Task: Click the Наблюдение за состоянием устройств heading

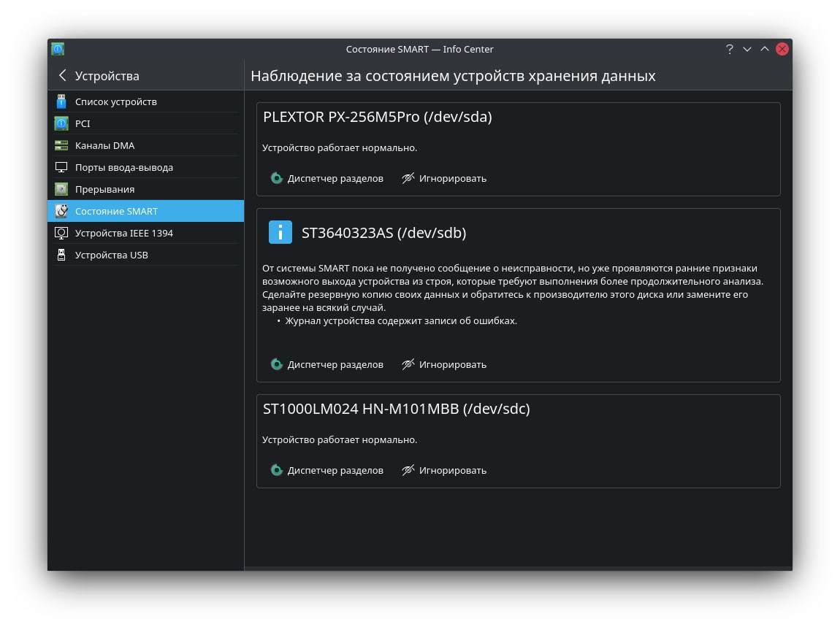Action: click(453, 76)
